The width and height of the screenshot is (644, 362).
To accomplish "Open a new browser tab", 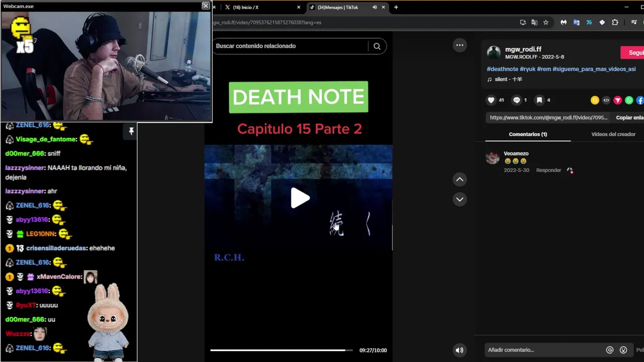I will click(x=396, y=7).
